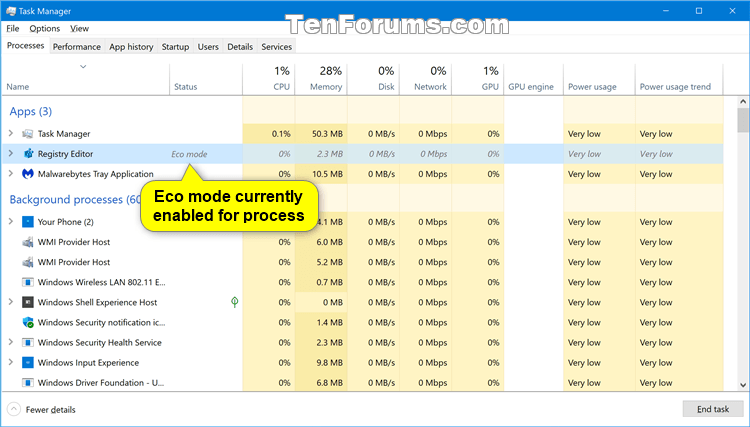Click the green leaf suspended status icon
Screen dimensions: 750x427
tap(234, 302)
